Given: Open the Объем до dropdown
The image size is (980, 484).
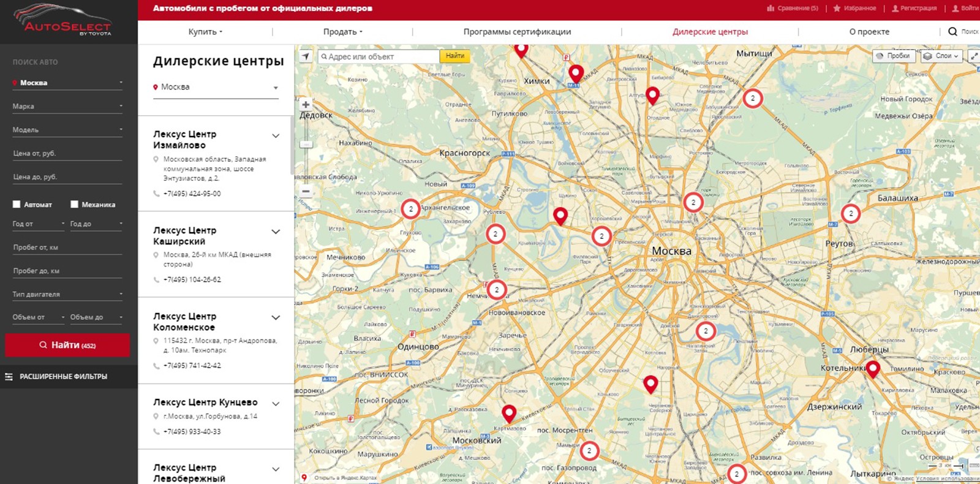Looking at the screenshot, I should tap(96, 317).
